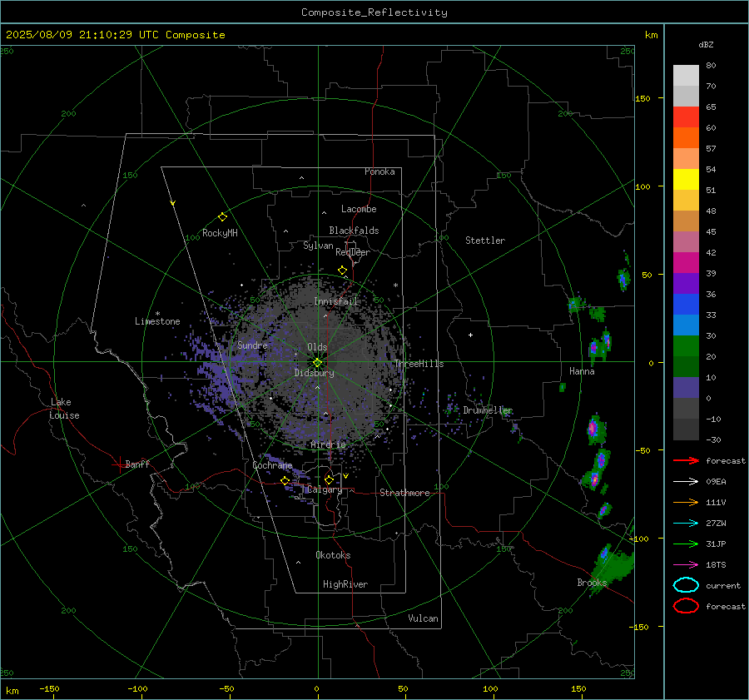
Task: Select the bright green 30 dBZ color swatch
Action: [686, 345]
